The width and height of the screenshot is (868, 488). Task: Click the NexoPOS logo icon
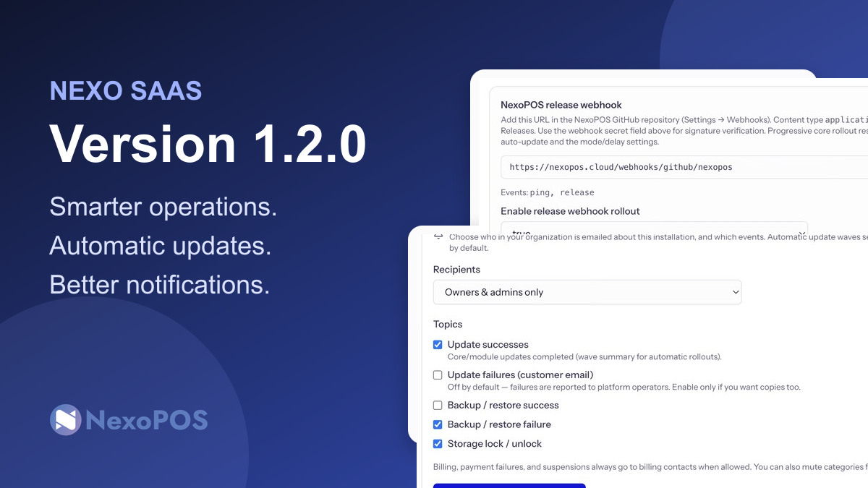[65, 419]
